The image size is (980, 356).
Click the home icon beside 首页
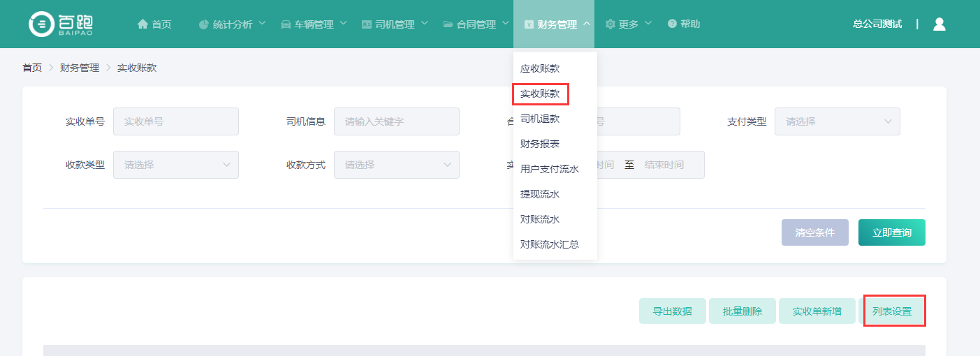coord(142,24)
